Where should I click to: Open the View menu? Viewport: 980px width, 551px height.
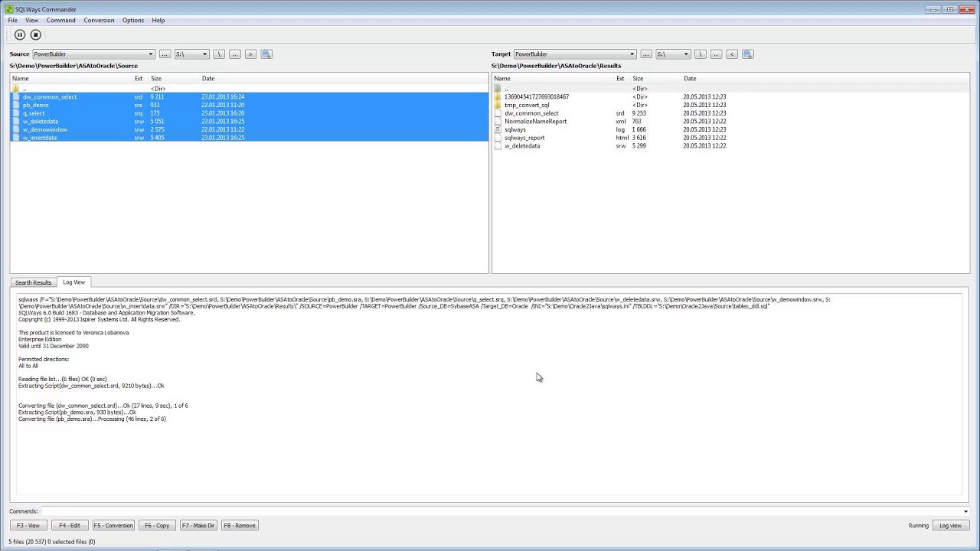(x=31, y=21)
